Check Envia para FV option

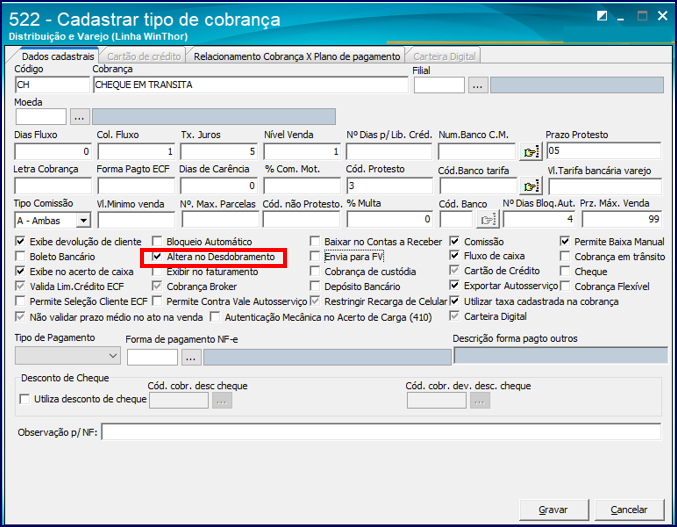pos(315,256)
